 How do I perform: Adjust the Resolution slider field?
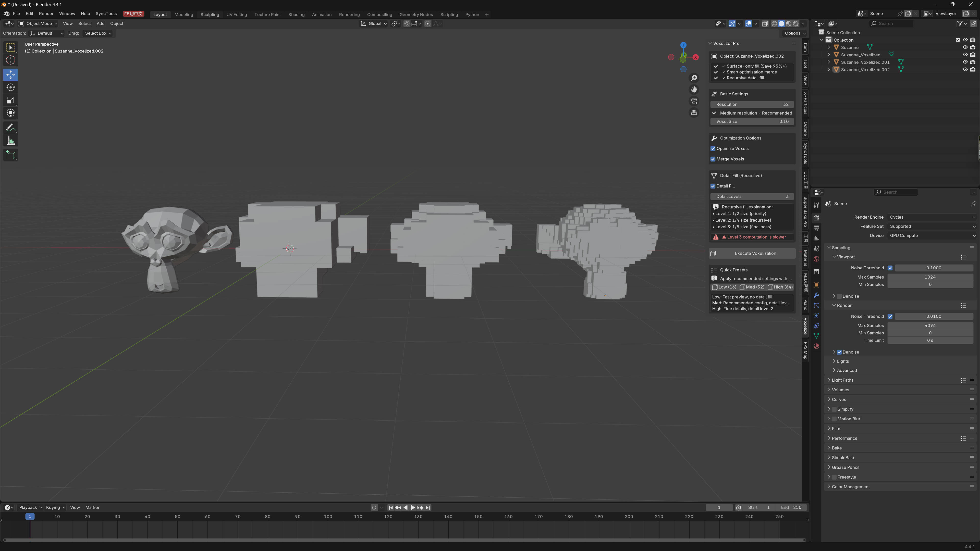[x=752, y=104]
